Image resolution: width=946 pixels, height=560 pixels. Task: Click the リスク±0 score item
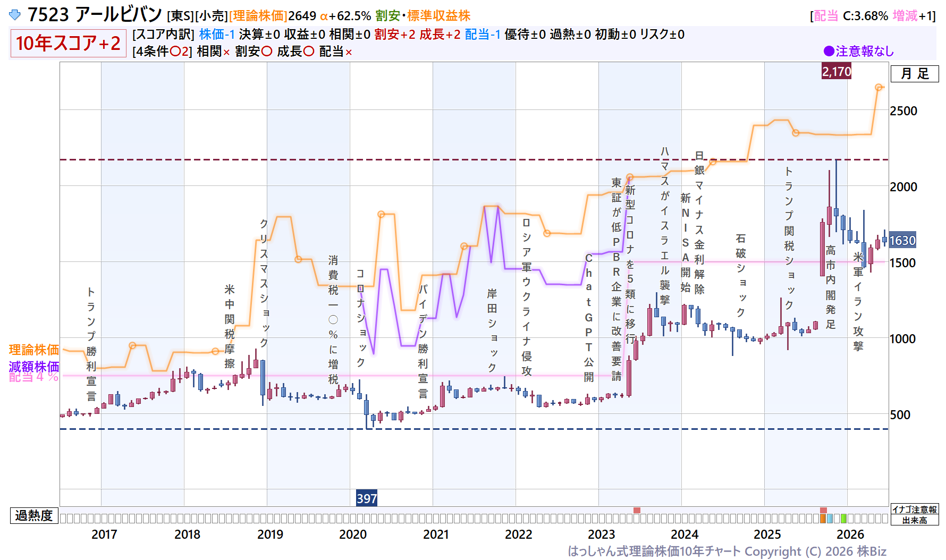(x=662, y=35)
